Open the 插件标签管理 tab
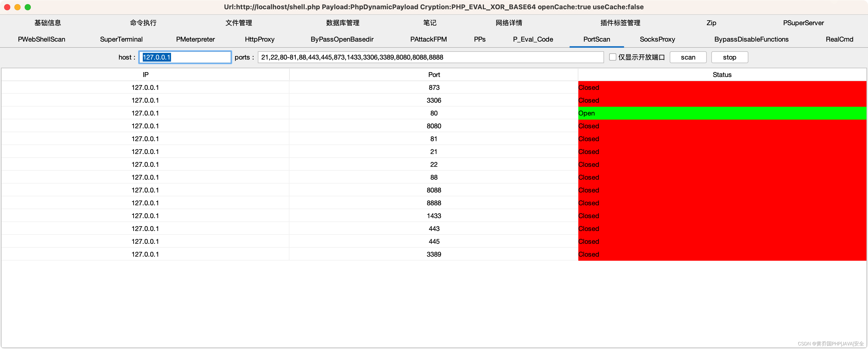Image resolution: width=868 pixels, height=349 pixels. pyautogui.click(x=620, y=23)
